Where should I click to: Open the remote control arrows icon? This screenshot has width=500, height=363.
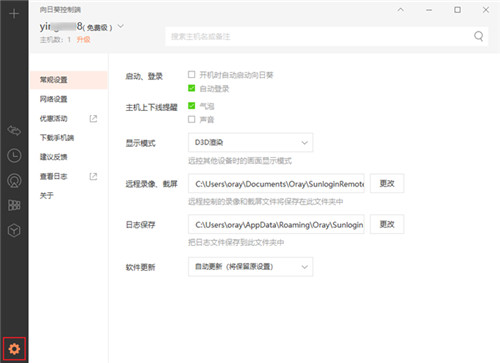pyautogui.click(x=14, y=131)
